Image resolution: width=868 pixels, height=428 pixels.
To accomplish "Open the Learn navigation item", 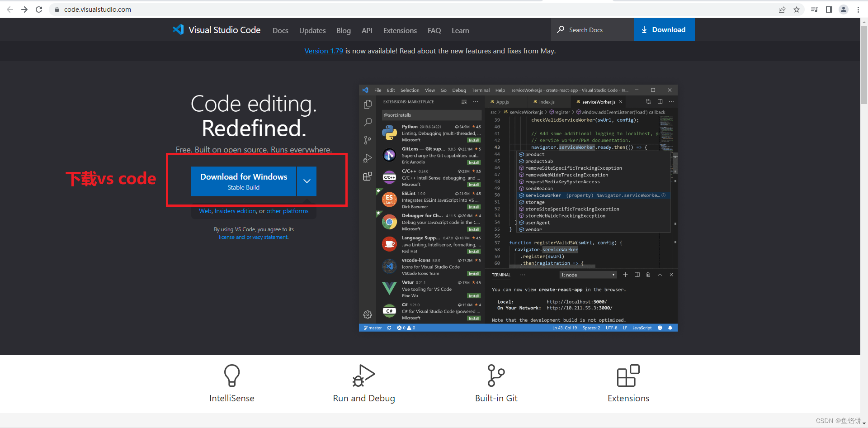I will click(460, 30).
